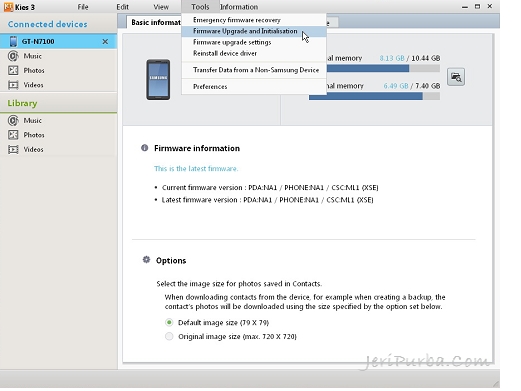This screenshot has height=391, width=521.
Task: Click the Latest firmware version line
Action: pos(267,200)
